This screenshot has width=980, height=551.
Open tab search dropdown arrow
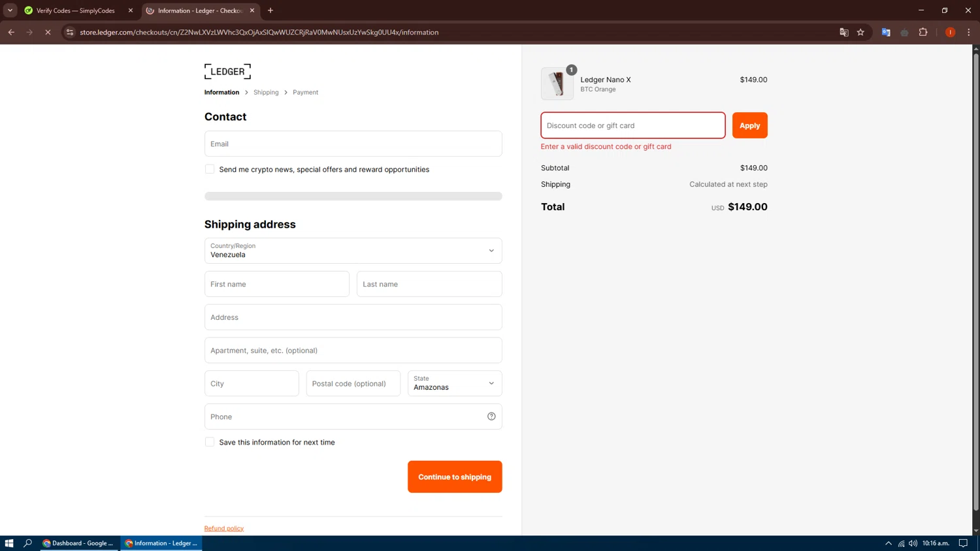tap(10, 10)
